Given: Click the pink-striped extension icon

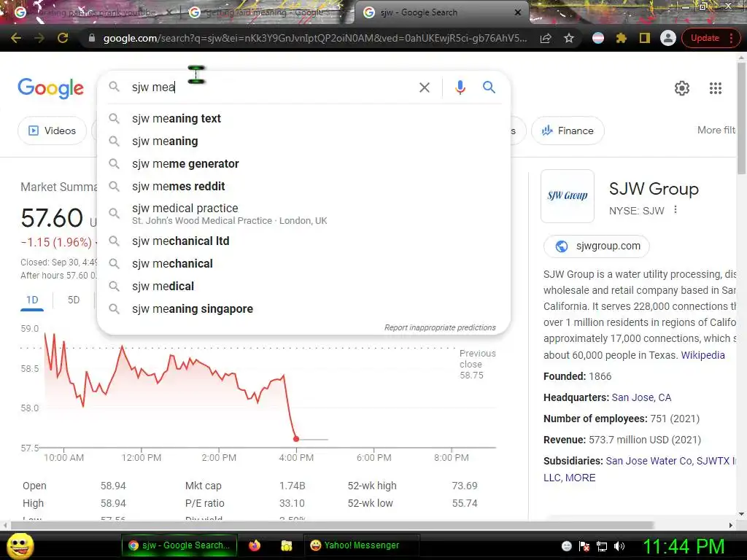Looking at the screenshot, I should pos(598,38).
